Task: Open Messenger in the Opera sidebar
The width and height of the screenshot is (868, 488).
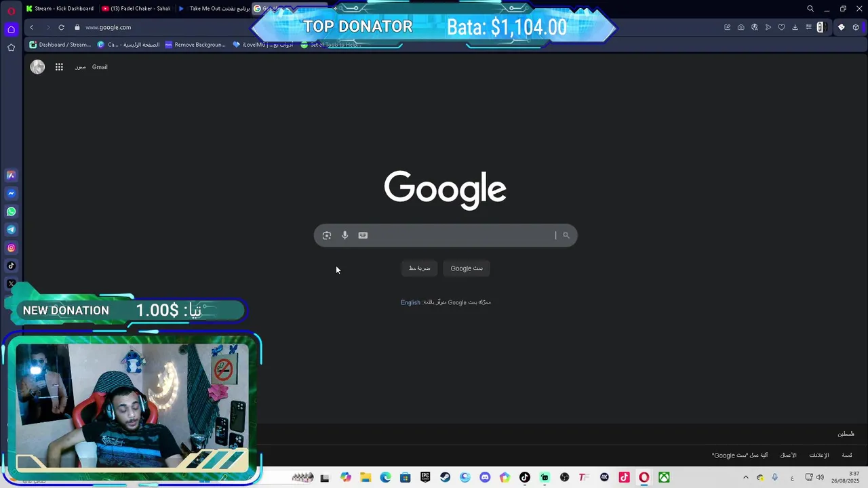Action: [x=11, y=193]
